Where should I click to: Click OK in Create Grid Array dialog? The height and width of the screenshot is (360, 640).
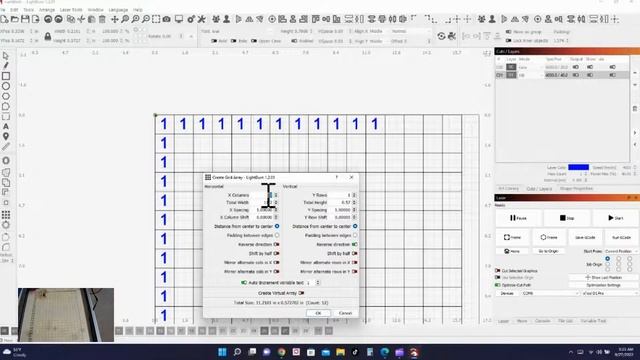[x=318, y=313]
